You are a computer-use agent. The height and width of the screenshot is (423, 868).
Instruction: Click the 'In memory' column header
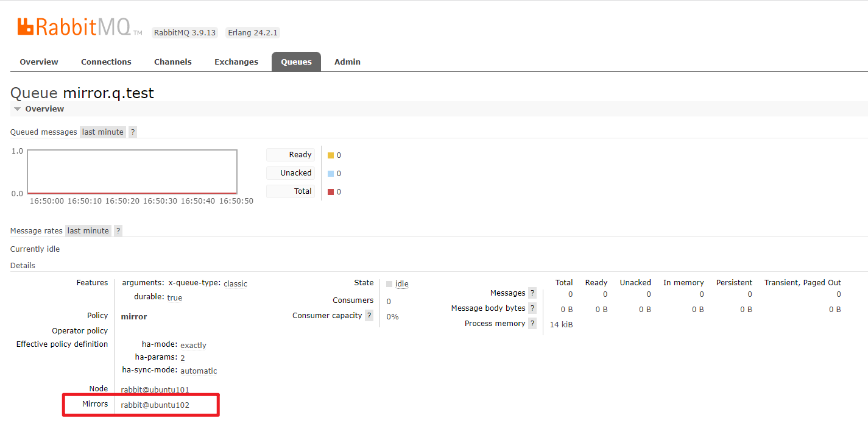click(x=683, y=282)
